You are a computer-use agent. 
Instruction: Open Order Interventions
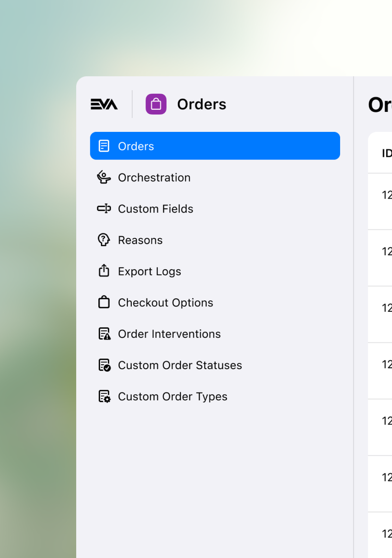[x=169, y=333]
